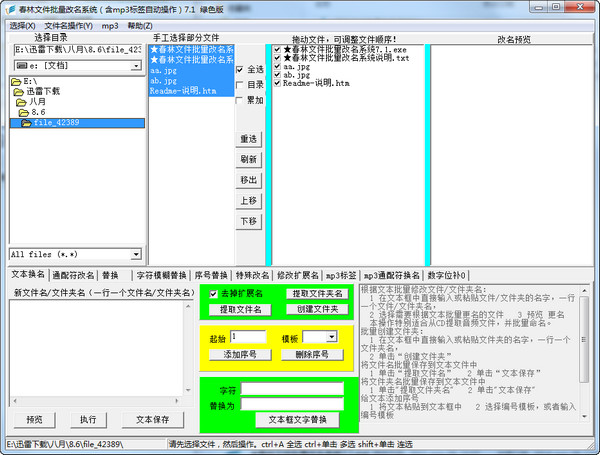Image resolution: width=600 pixels, height=455 pixels.
Task: Select the file_42389 folder in directory tree
Action: click(x=55, y=124)
